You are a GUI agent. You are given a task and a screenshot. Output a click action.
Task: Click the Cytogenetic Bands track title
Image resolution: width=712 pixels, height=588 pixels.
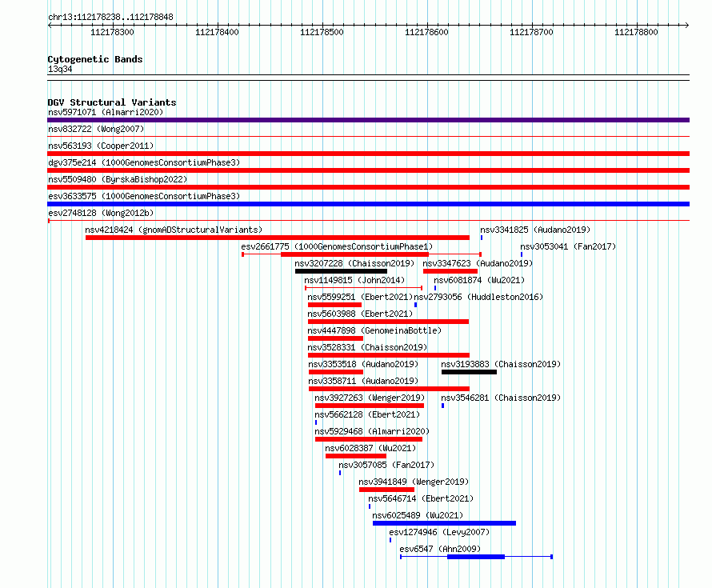click(95, 59)
